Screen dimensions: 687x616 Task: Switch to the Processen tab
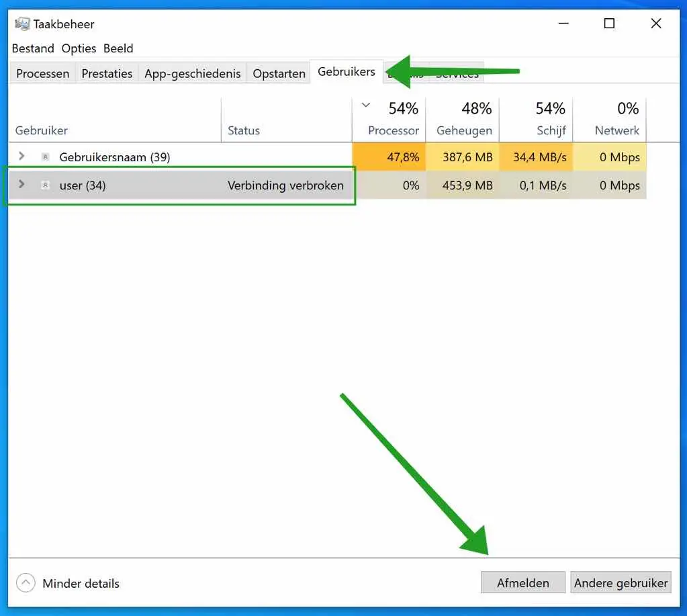pyautogui.click(x=42, y=73)
